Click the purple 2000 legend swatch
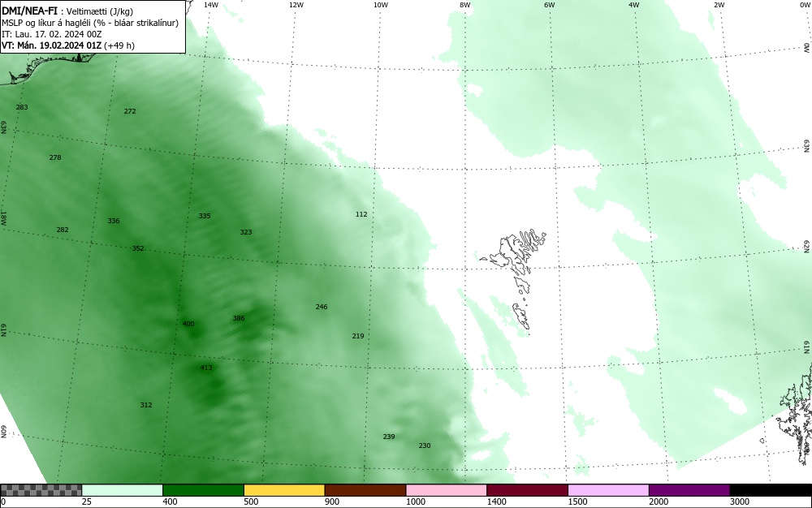812x508 pixels. (689, 490)
